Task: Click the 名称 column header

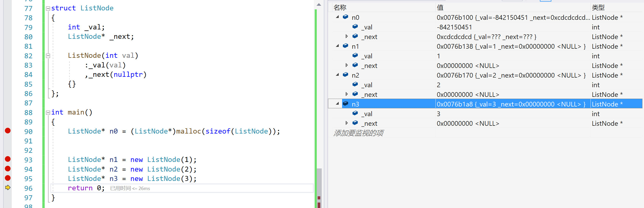Action: click(340, 8)
